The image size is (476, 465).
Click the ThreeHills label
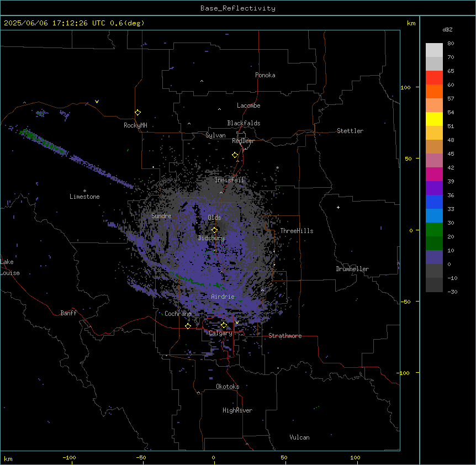click(x=297, y=231)
